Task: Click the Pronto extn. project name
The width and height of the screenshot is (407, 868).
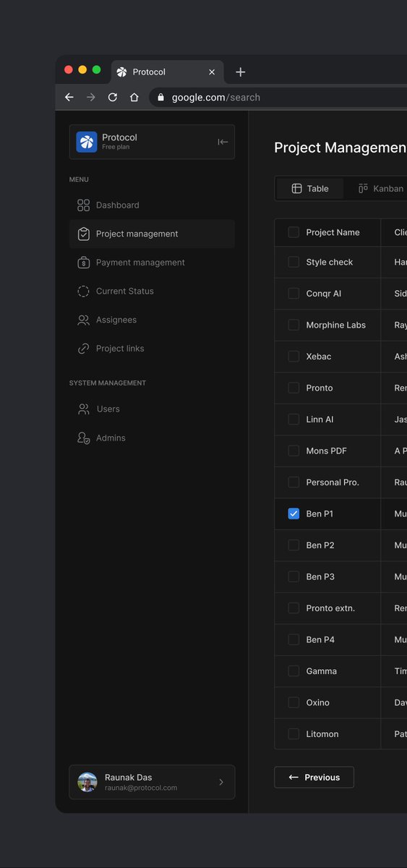Action: [330, 608]
